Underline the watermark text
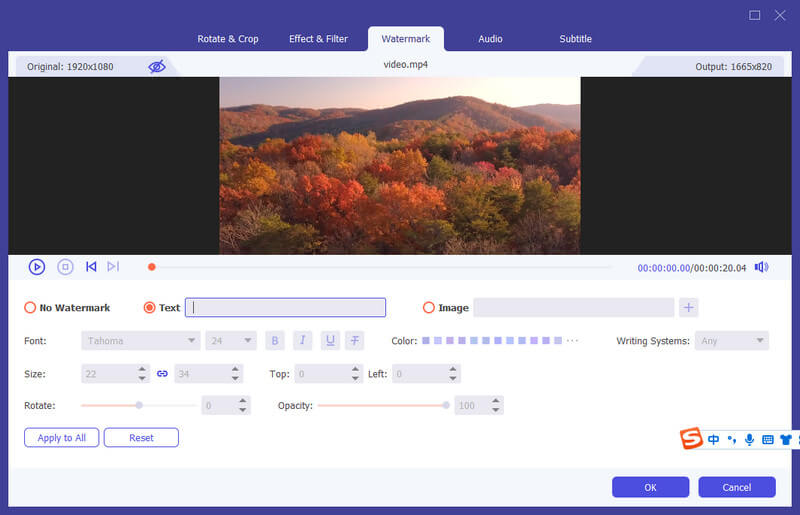Viewport: 800px width, 515px height. [330, 340]
